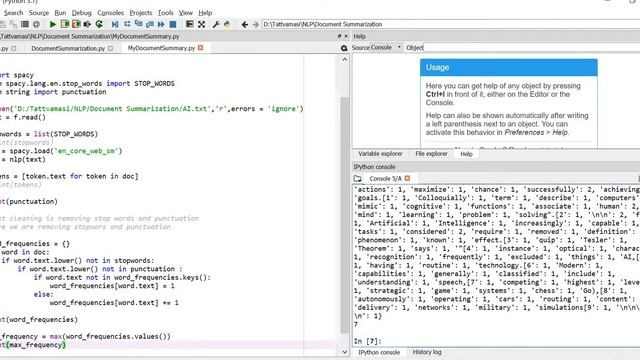Maximize the current pane
Image resolution: width=640 pixels, height=360 pixels.
point(189,24)
